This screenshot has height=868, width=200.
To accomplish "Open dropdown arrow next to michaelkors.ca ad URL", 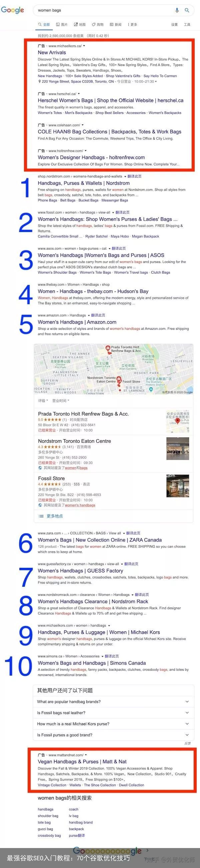I will click(84, 46).
